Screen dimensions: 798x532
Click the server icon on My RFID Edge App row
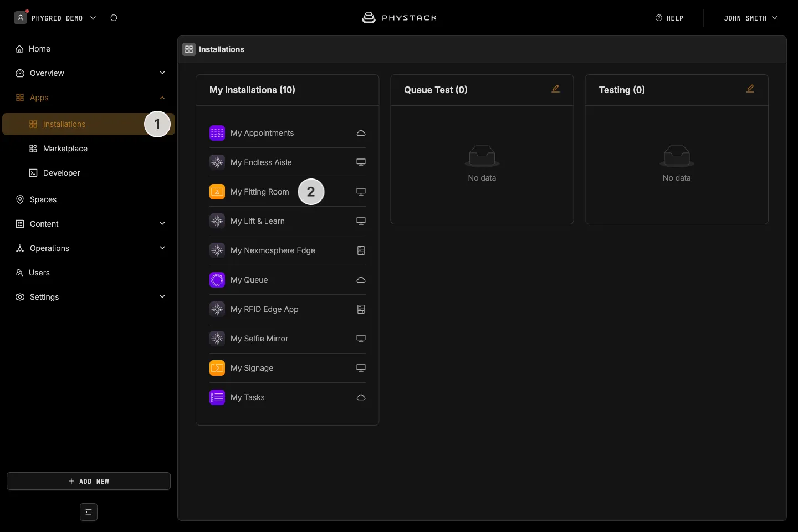click(361, 309)
